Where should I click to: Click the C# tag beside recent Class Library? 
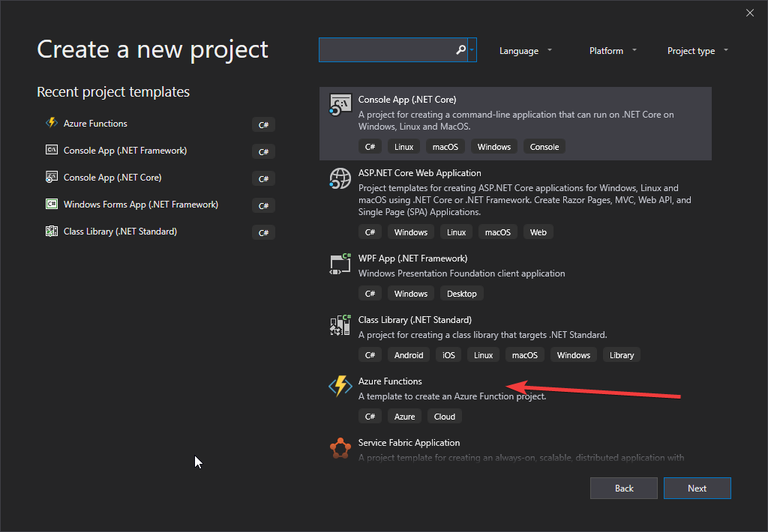coord(263,232)
